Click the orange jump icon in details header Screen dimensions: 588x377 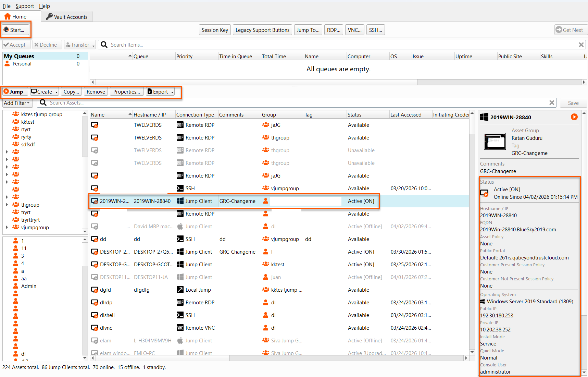(574, 117)
